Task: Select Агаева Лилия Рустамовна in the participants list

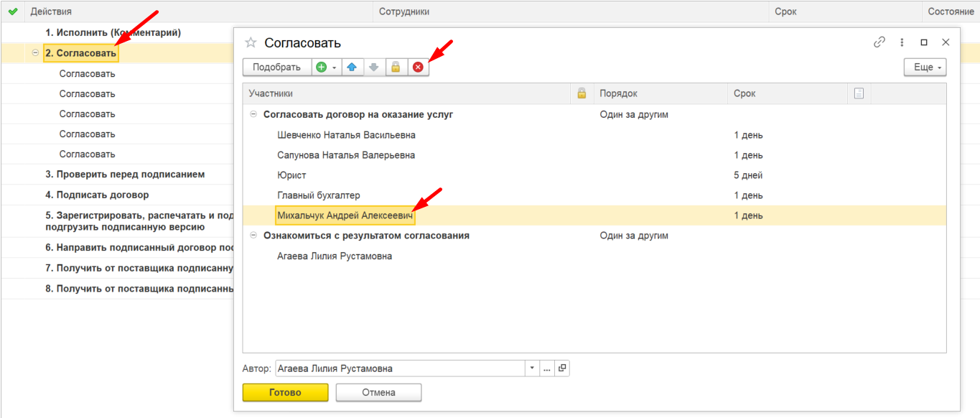Action: (x=335, y=256)
